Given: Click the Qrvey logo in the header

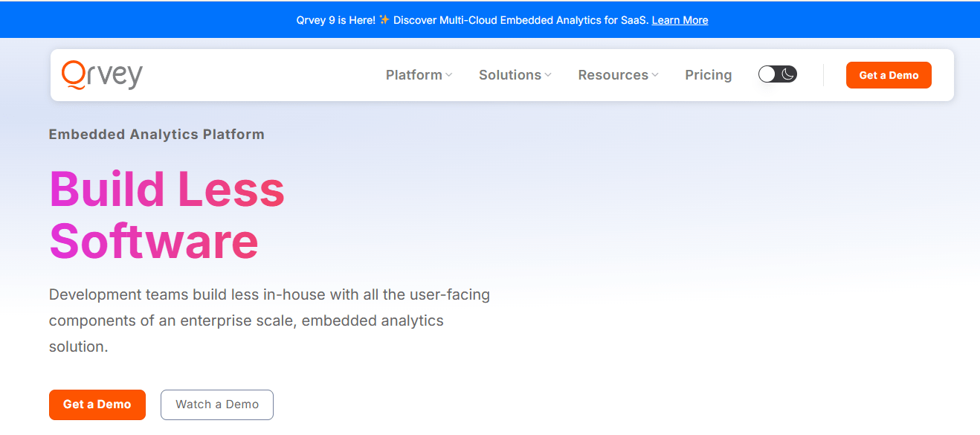Looking at the screenshot, I should (x=102, y=75).
